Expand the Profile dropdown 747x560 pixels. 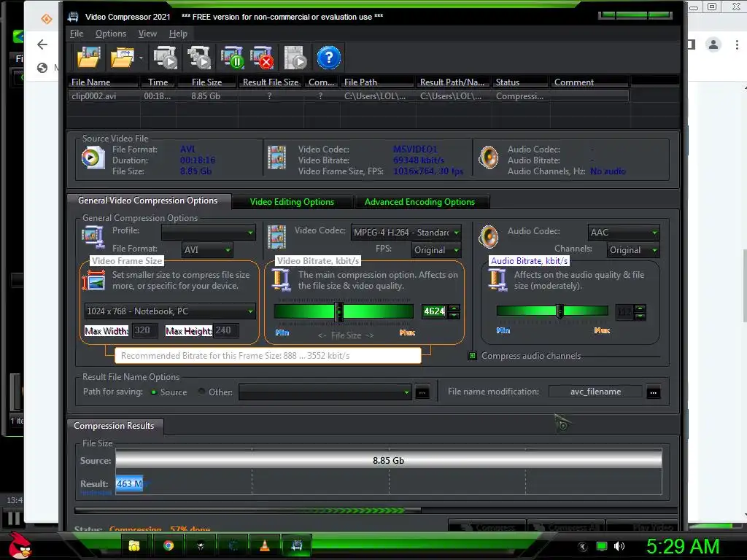[x=209, y=233]
